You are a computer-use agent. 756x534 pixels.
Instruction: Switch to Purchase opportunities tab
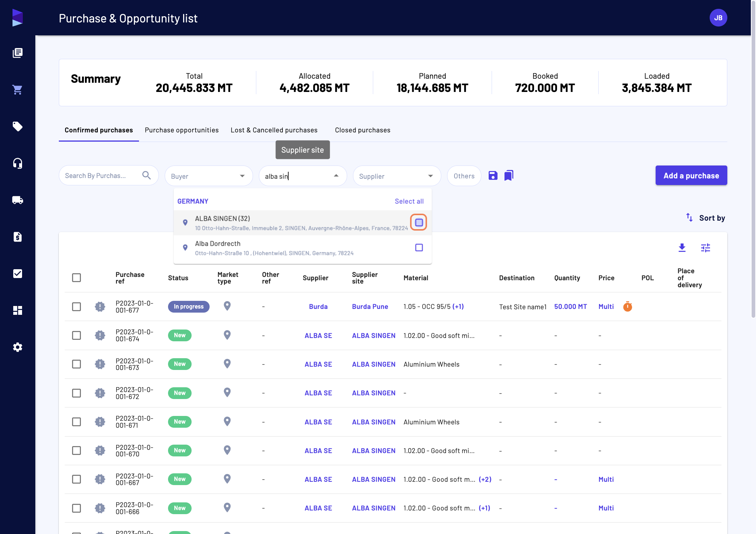click(182, 130)
